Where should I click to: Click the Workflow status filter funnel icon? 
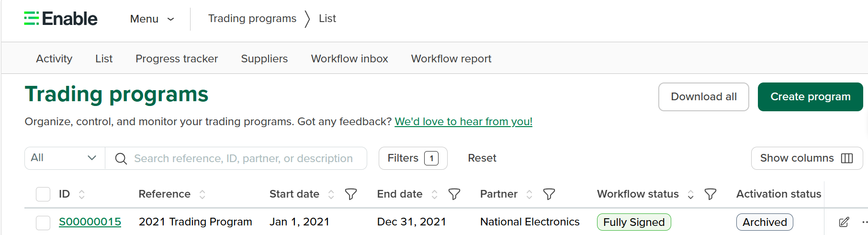(710, 194)
